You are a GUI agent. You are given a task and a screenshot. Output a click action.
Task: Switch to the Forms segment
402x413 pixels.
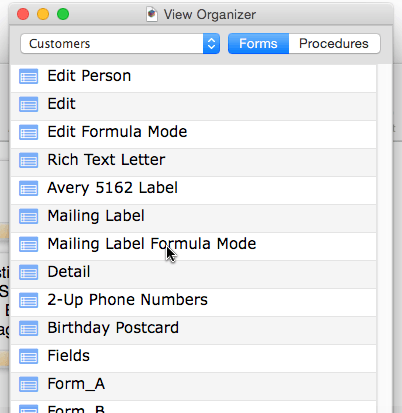258,44
